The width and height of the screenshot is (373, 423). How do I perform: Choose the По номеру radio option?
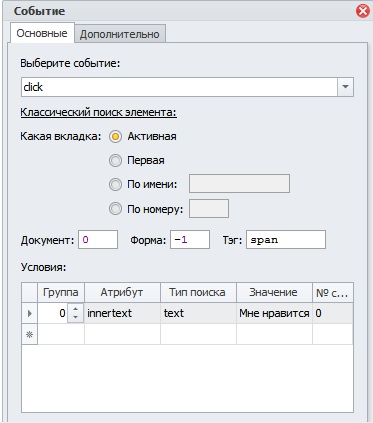pyautogui.click(x=115, y=209)
